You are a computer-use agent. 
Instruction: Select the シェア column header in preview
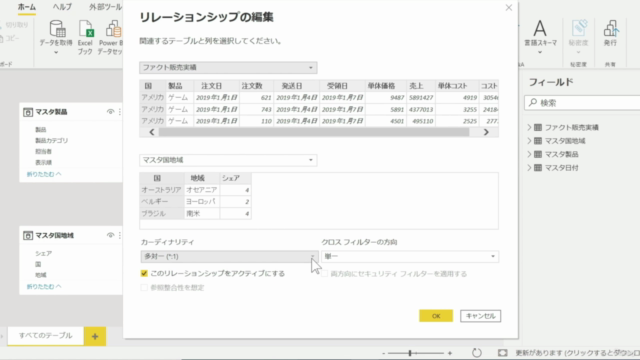click(x=231, y=178)
